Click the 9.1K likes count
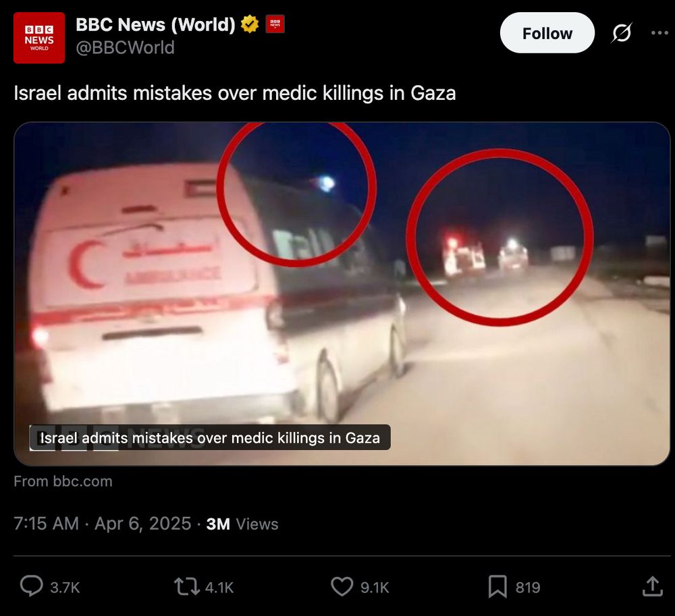This screenshot has width=675, height=616. 375,588
